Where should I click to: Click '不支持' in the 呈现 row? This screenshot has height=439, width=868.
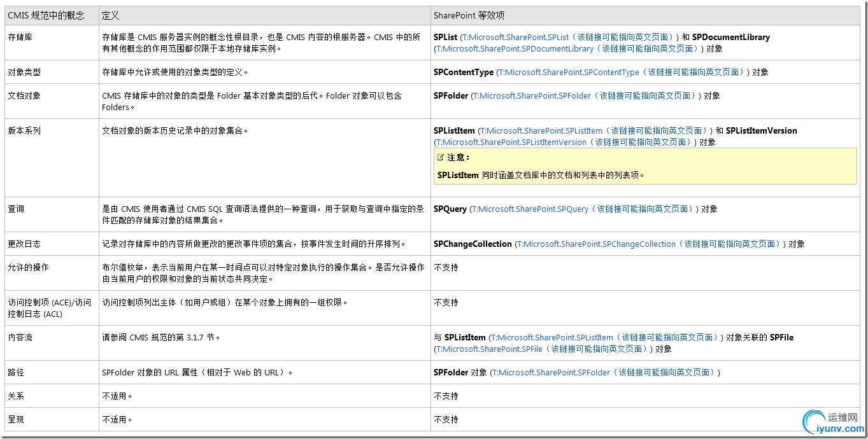click(446, 420)
